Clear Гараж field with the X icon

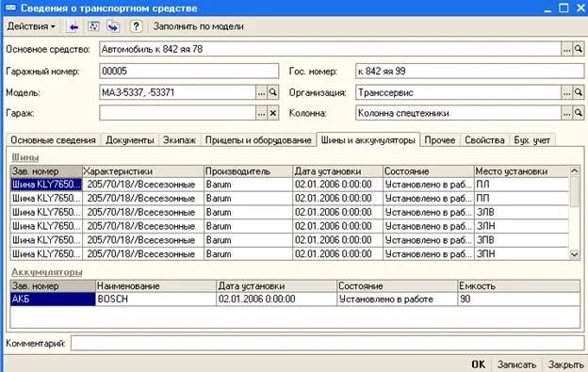tap(273, 113)
